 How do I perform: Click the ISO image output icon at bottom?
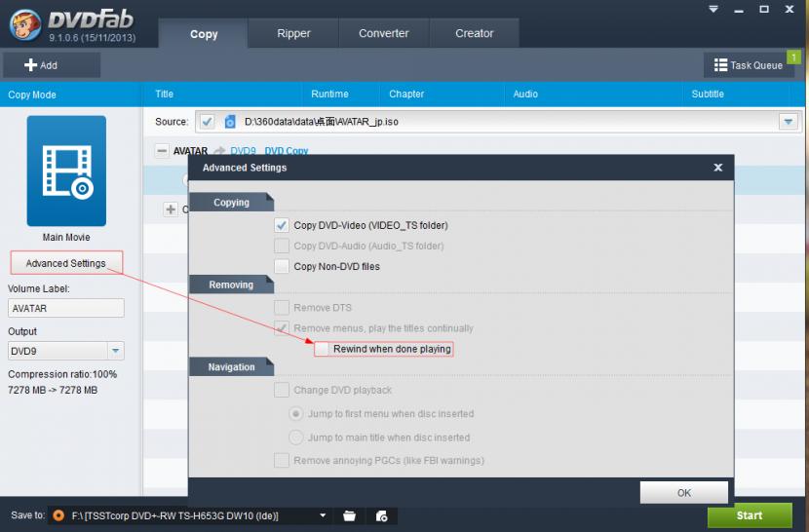[x=381, y=515]
